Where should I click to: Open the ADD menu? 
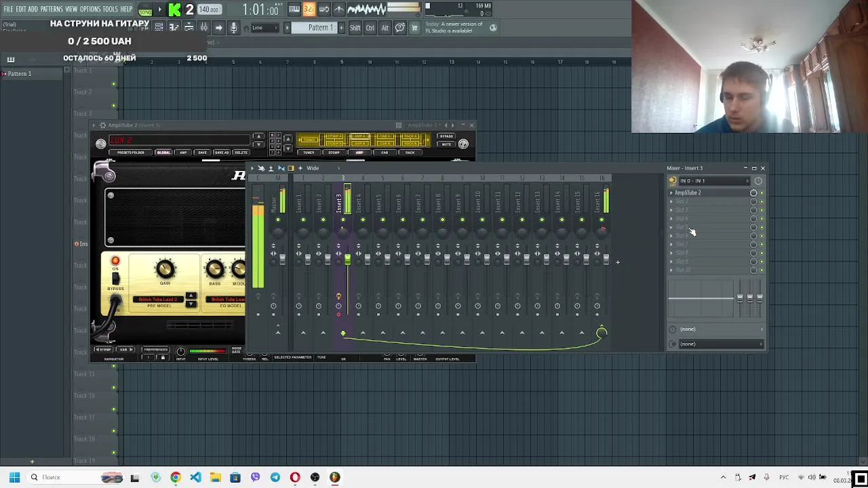tap(33, 9)
